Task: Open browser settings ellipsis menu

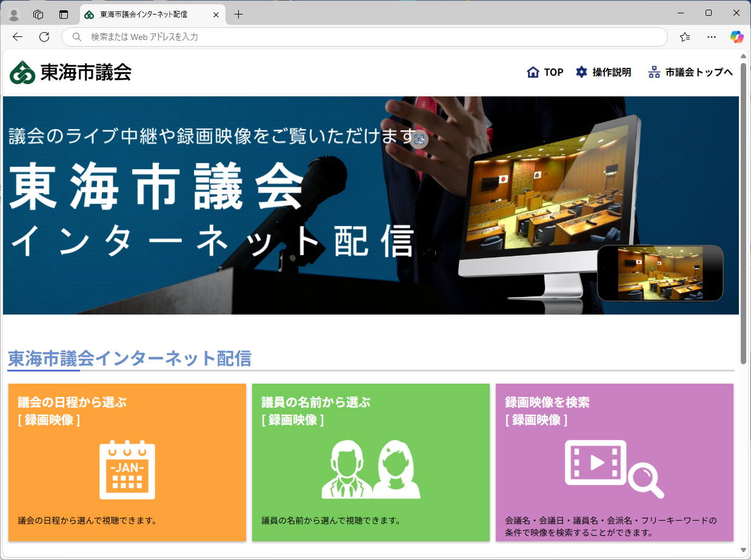Action: (x=712, y=37)
